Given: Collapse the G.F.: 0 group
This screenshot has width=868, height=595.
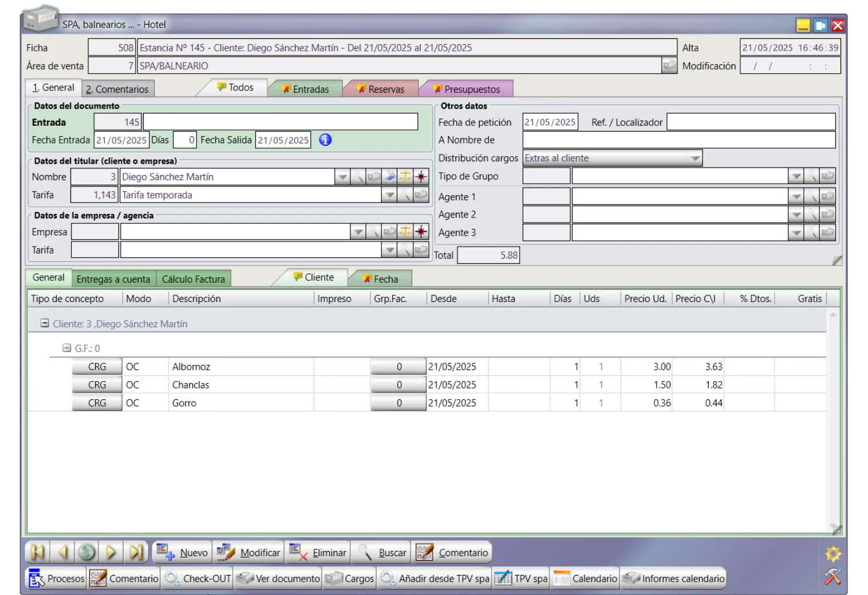Looking at the screenshot, I should click(x=66, y=348).
